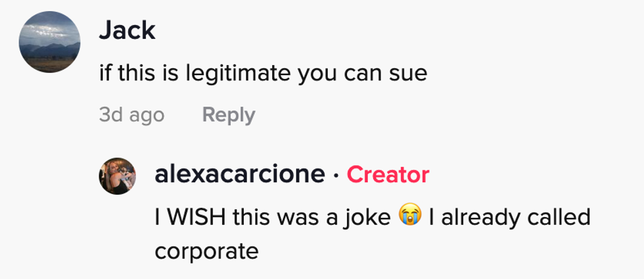This screenshot has width=644, height=279.
Task: Click the dot separator before Creator
Action: [x=335, y=175]
